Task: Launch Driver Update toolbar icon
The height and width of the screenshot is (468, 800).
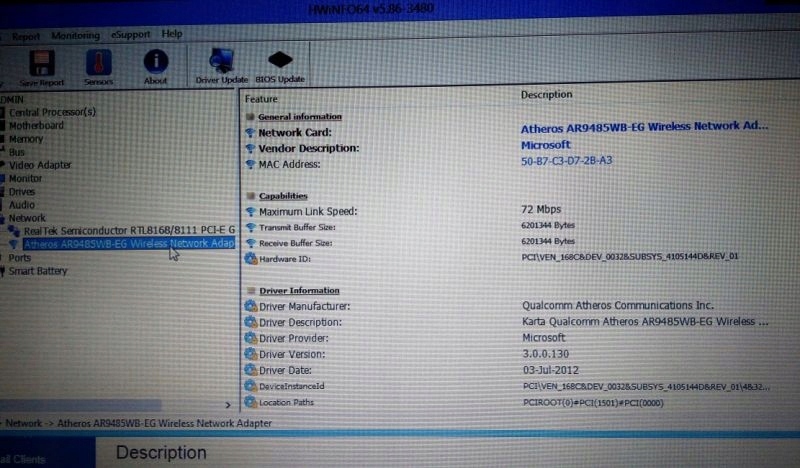Action: 221,61
